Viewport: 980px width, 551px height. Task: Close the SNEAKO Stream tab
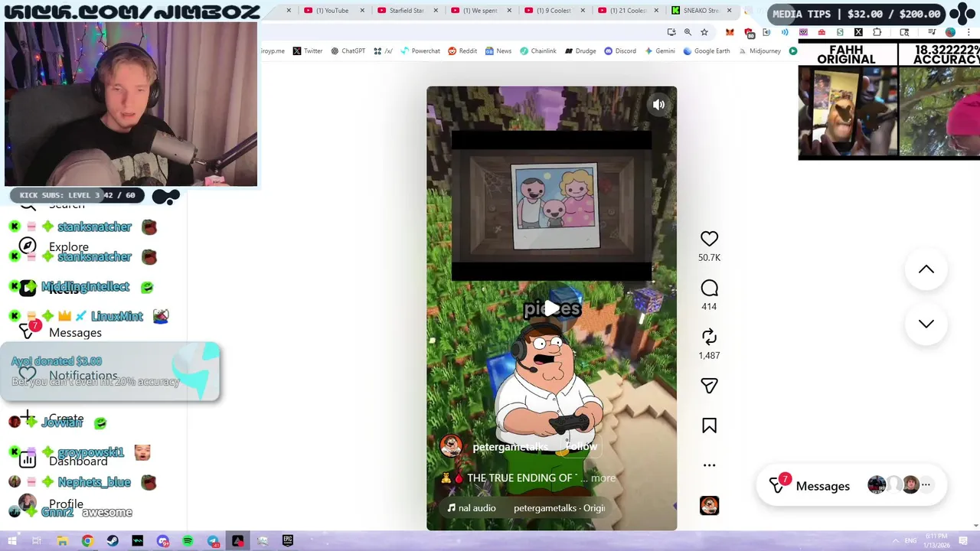[x=729, y=11]
